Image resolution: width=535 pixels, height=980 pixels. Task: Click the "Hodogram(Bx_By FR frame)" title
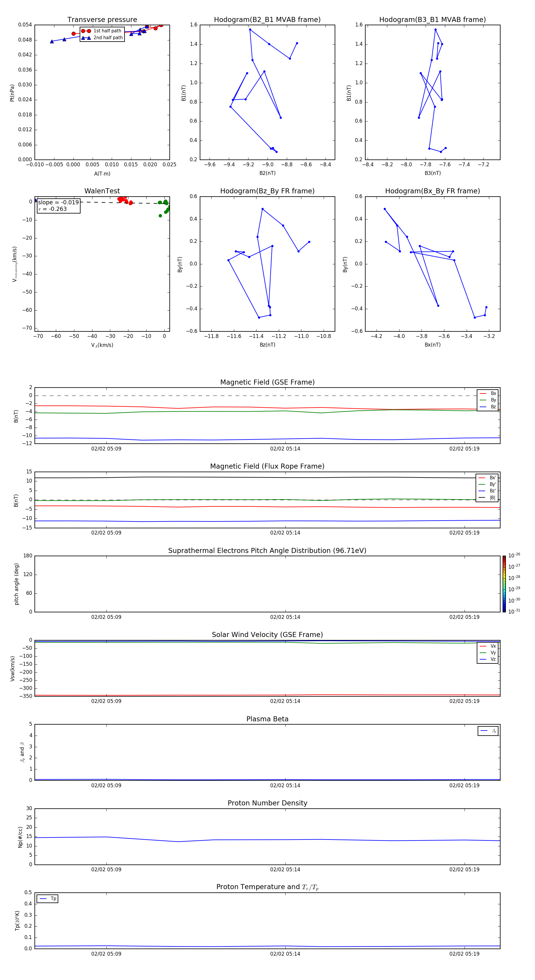[432, 191]
